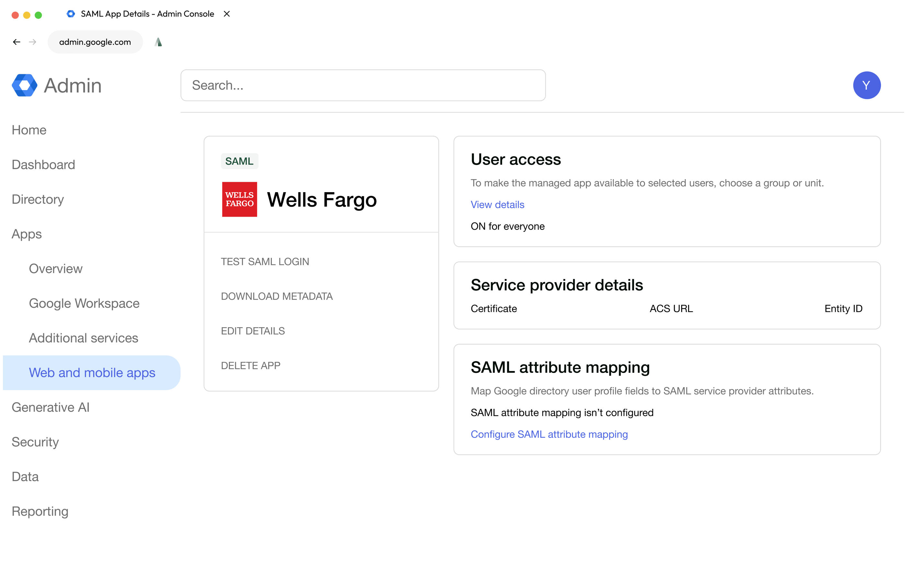
Task: Select the SAML App Details browser tab
Action: 147,14
